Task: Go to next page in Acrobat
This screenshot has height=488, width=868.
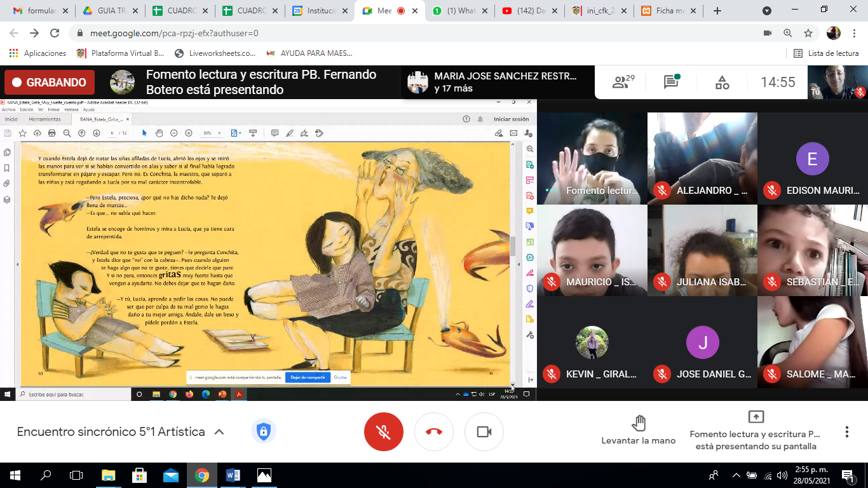Action: pos(97,133)
